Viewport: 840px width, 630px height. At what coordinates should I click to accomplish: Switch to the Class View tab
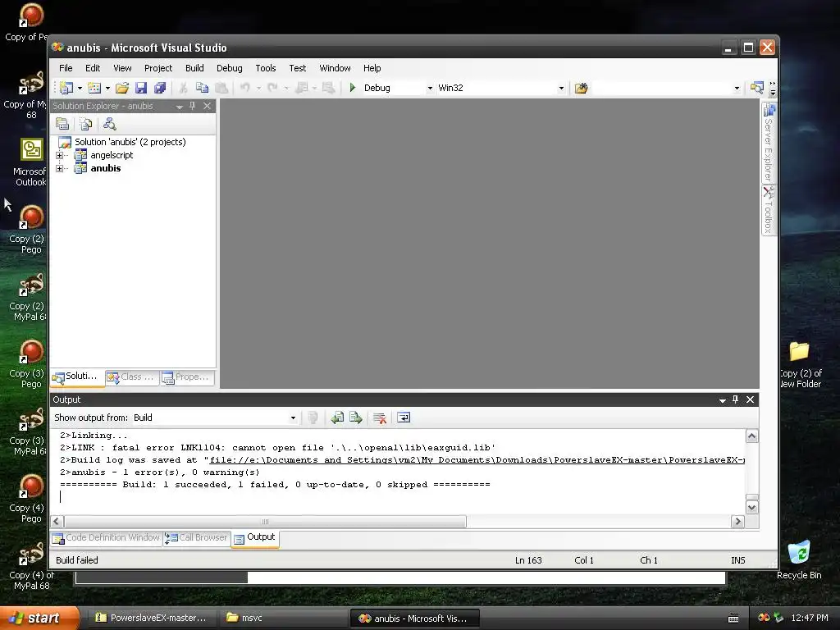[x=131, y=377]
